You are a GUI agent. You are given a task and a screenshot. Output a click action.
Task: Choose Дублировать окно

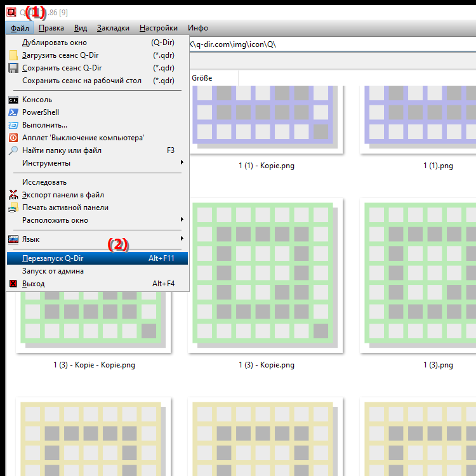click(98, 43)
